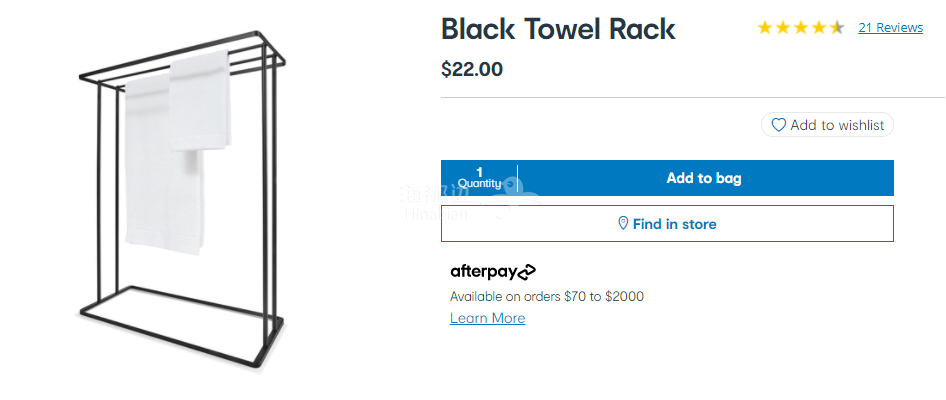Select the fourth rating star
946x400 pixels.
(819, 28)
